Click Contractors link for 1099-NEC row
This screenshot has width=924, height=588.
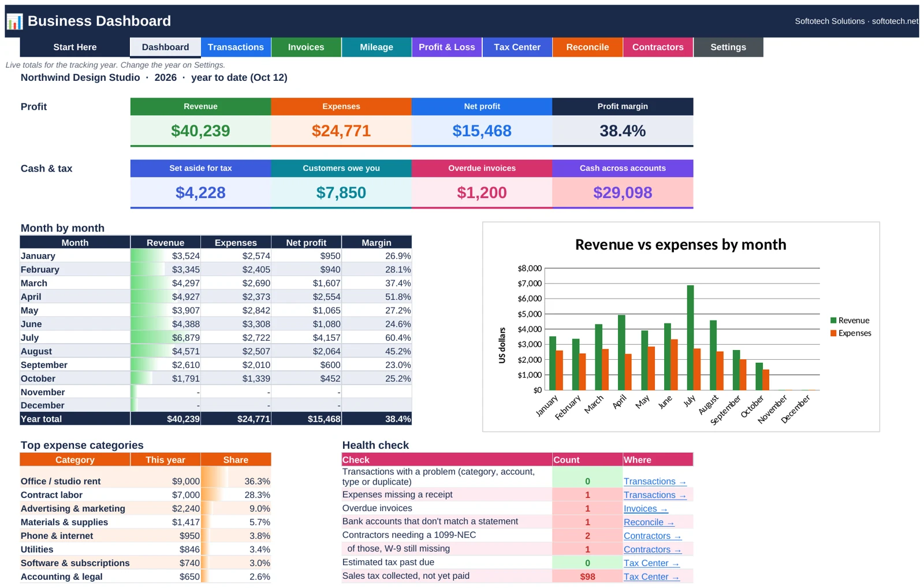pyautogui.click(x=653, y=536)
